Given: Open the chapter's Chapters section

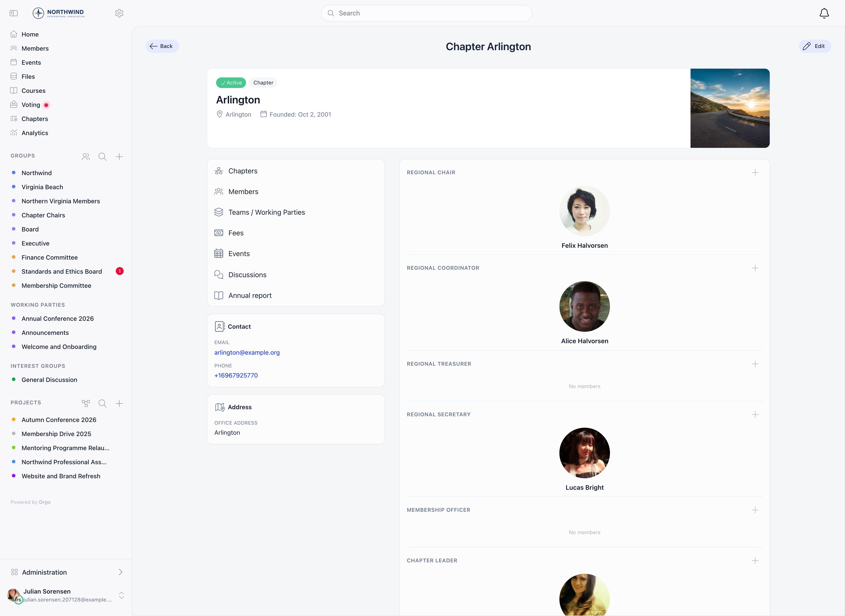Looking at the screenshot, I should point(296,171).
